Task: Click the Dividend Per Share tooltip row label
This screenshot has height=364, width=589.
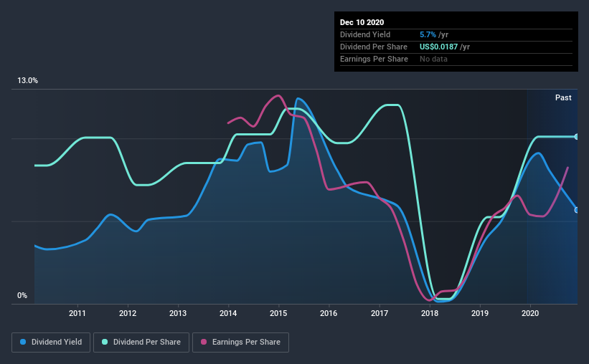Action: coord(373,47)
